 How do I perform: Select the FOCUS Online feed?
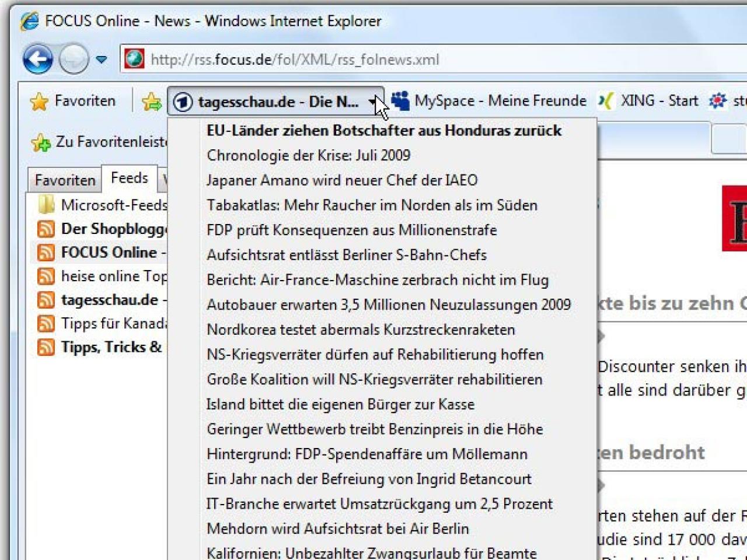[102, 253]
